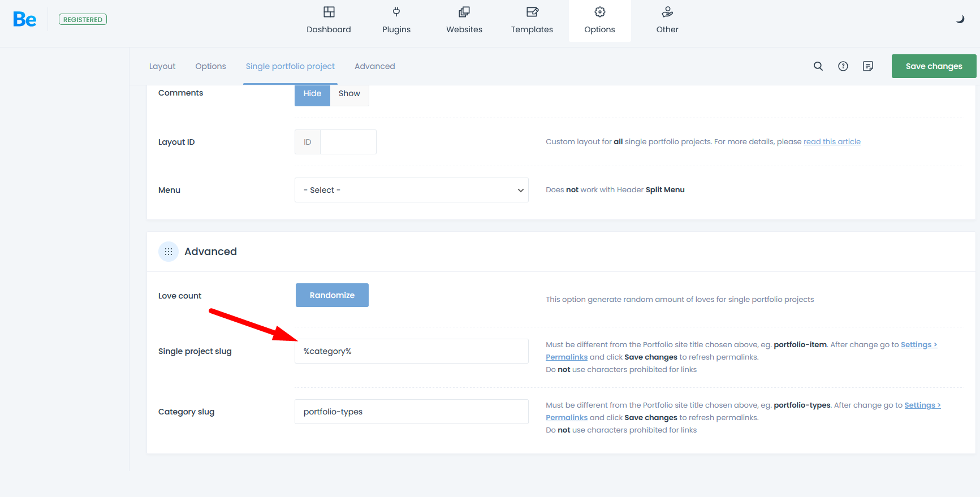Image resolution: width=980 pixels, height=497 pixels.
Task: Open the options search magnifier
Action: [818, 66]
